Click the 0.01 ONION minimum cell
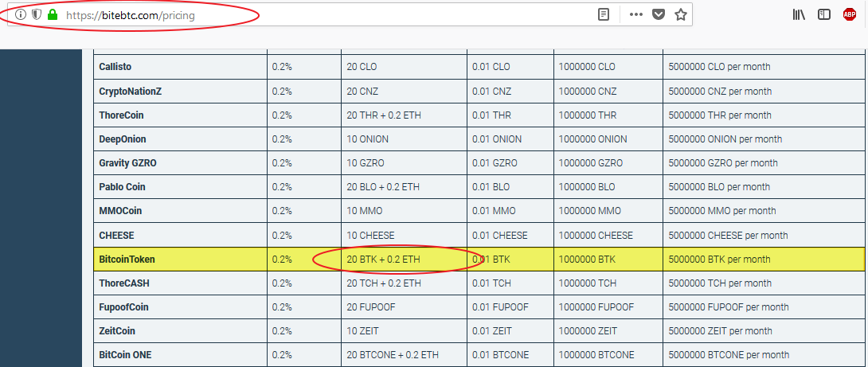This screenshot has width=868, height=367. coord(510,139)
